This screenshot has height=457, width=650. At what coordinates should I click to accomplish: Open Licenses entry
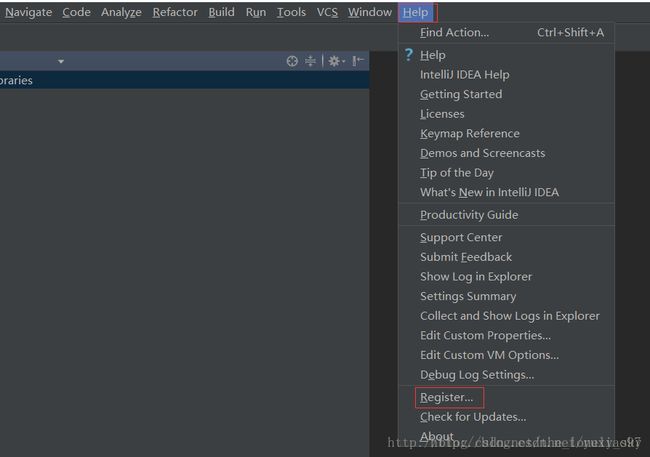point(506,114)
